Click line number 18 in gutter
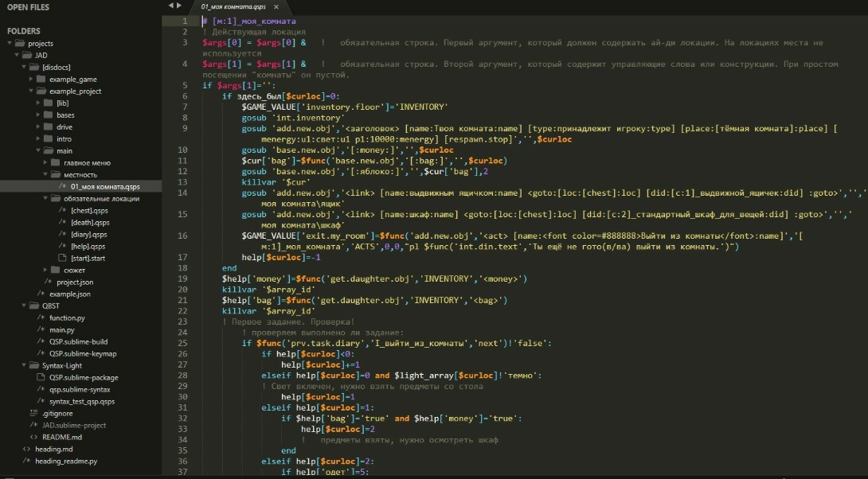Viewport: 868px width, 479px height. tap(182, 267)
